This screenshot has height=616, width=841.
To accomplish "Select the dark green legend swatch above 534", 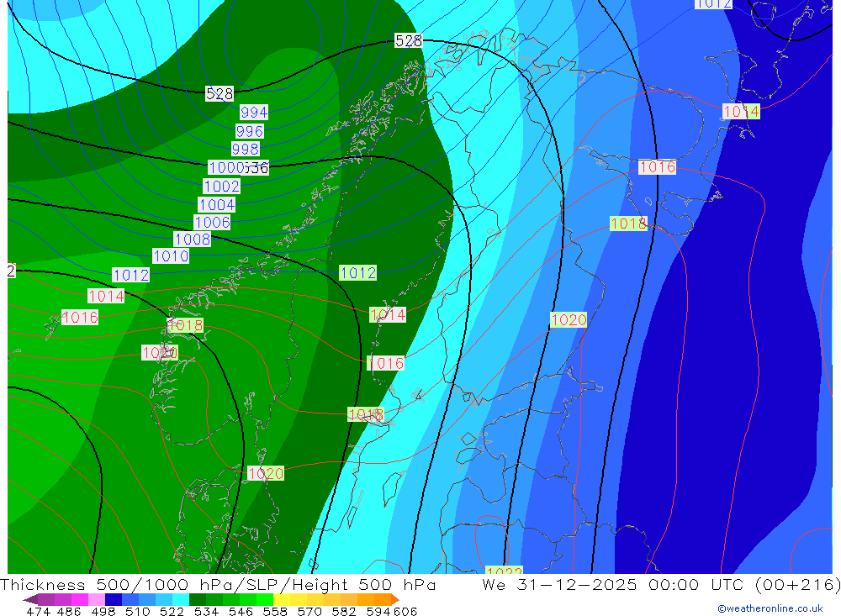I will (198, 599).
